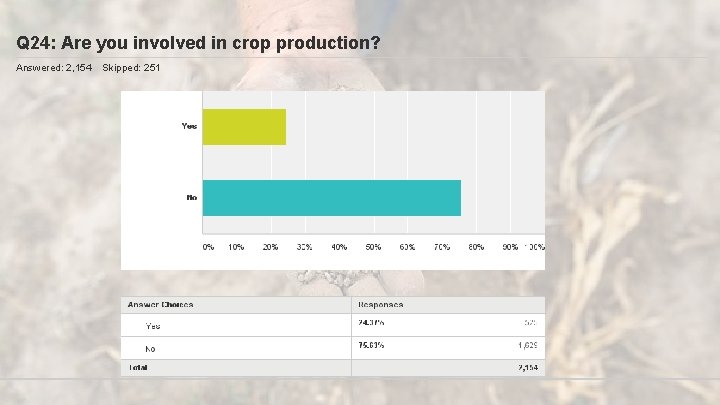This screenshot has width=720, height=405.
Task: Click the yellow-green Yes bar
Action: pos(244,127)
